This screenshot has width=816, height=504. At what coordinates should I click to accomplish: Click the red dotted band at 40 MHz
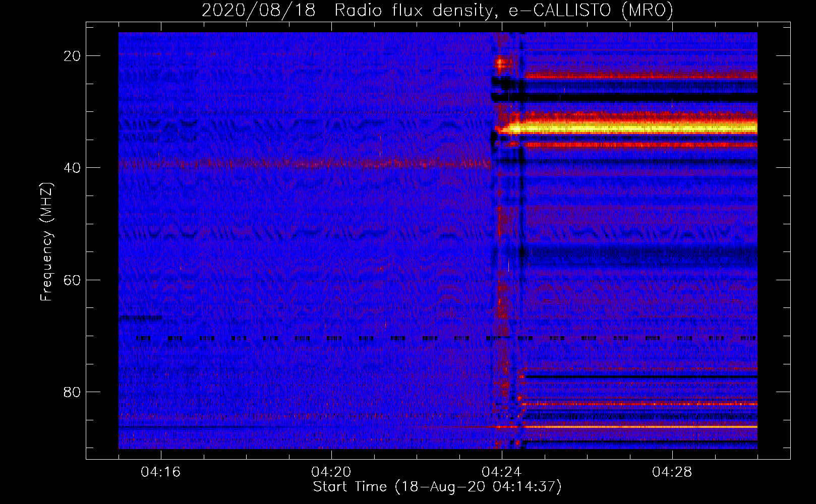[x=304, y=163]
